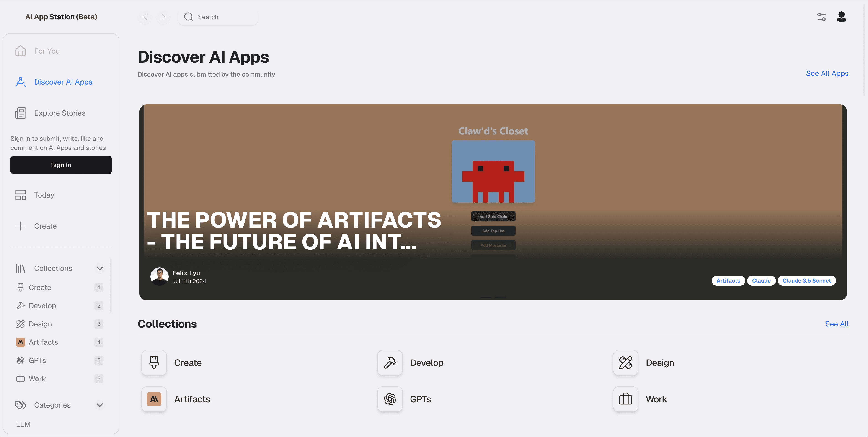The image size is (868, 437).
Task: Click the Artifacts tag on the banner
Action: [x=728, y=280]
